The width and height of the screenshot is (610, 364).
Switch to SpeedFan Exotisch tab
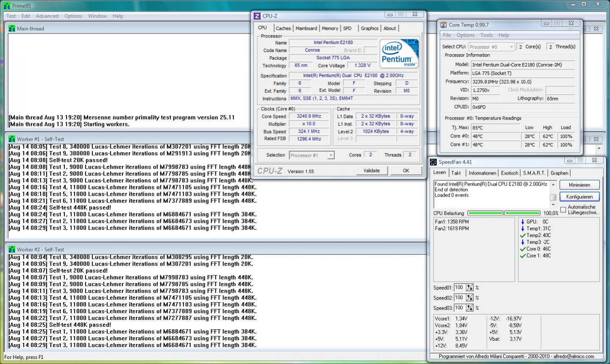click(510, 173)
